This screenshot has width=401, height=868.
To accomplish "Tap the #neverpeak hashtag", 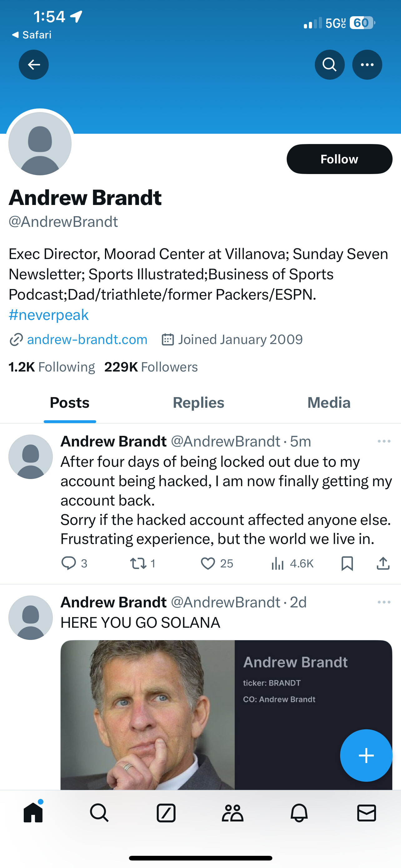I will pos(48,315).
